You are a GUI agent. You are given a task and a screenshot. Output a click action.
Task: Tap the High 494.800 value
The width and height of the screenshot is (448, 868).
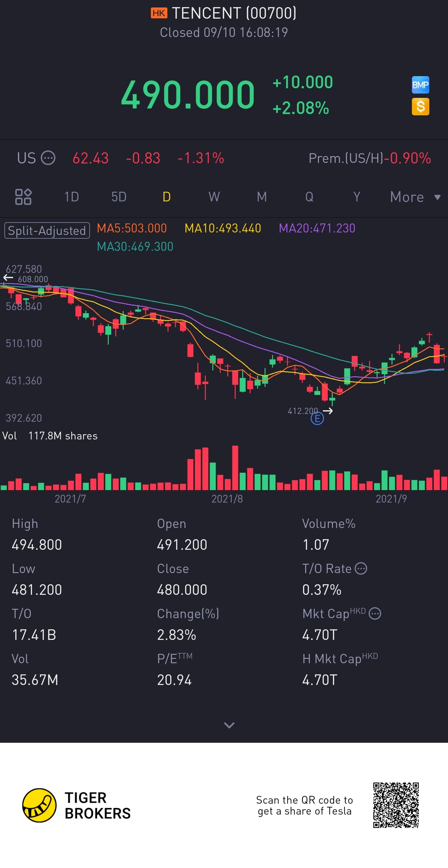coord(37,544)
